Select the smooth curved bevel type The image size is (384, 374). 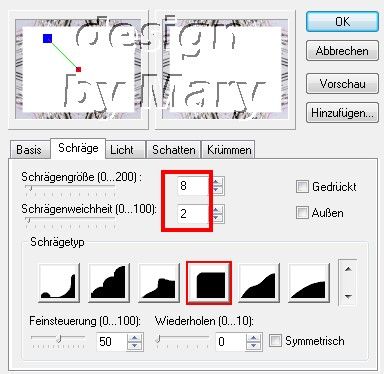[308, 283]
